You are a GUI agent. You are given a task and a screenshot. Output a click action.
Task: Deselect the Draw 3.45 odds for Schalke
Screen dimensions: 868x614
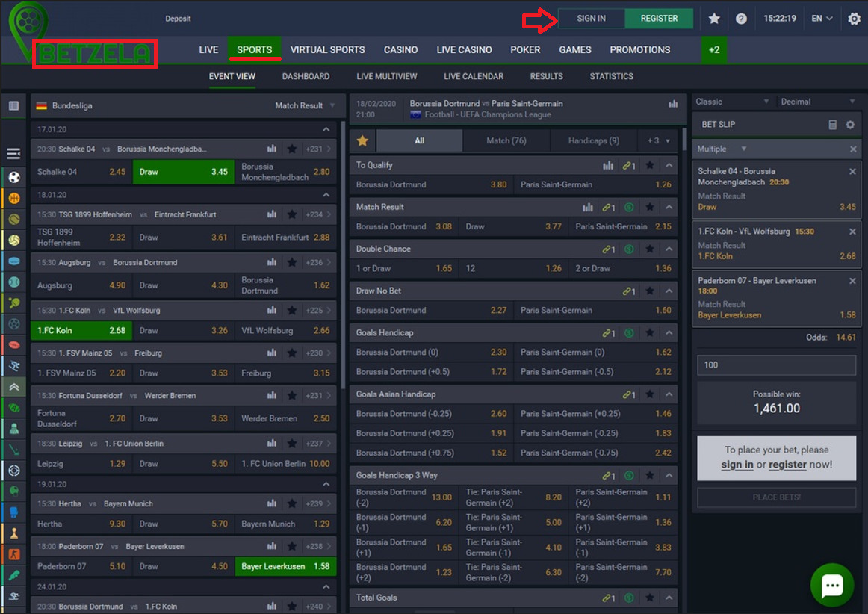click(183, 172)
